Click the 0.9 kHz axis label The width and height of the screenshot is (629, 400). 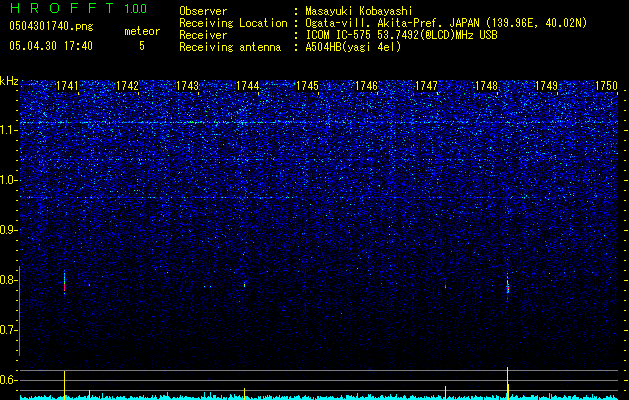tap(8, 230)
